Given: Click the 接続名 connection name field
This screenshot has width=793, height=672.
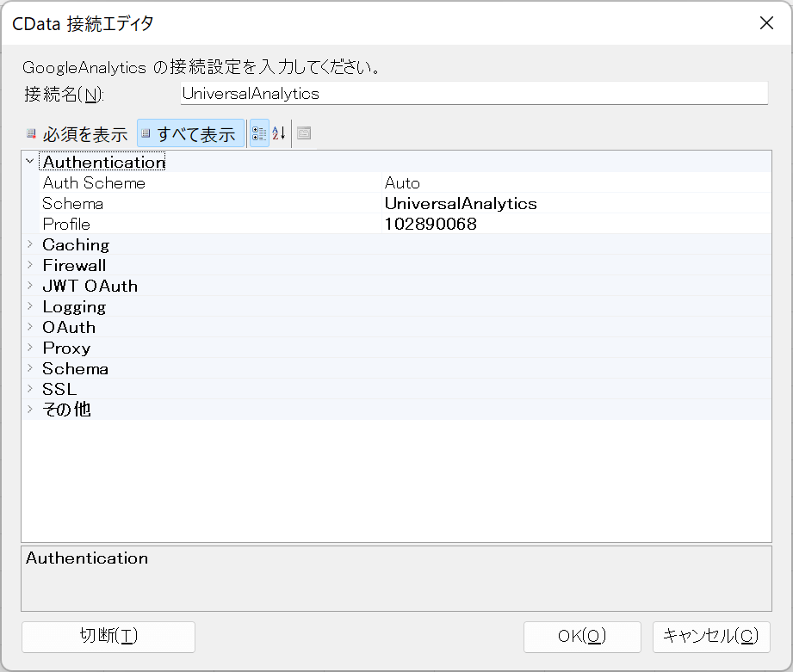Looking at the screenshot, I should [474, 94].
